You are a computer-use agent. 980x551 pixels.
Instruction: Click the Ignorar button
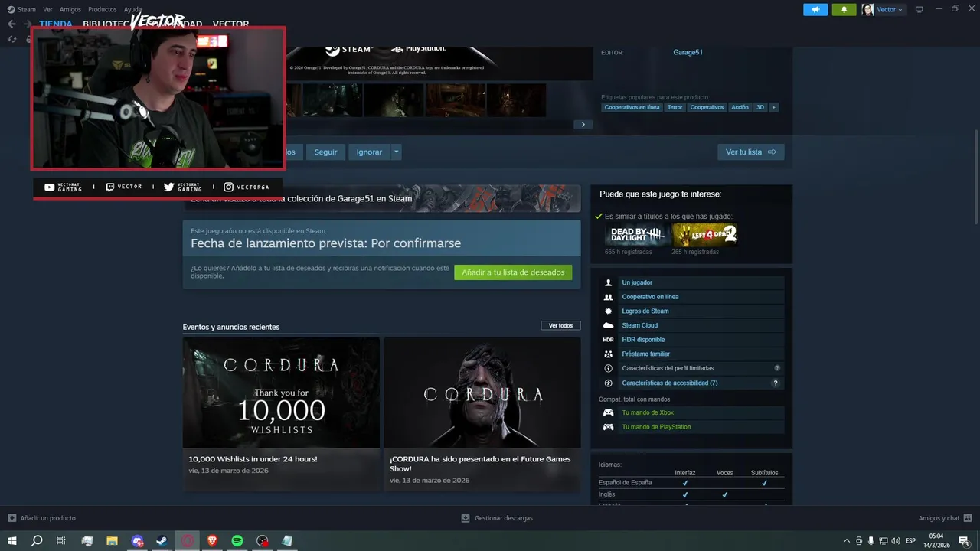click(369, 152)
